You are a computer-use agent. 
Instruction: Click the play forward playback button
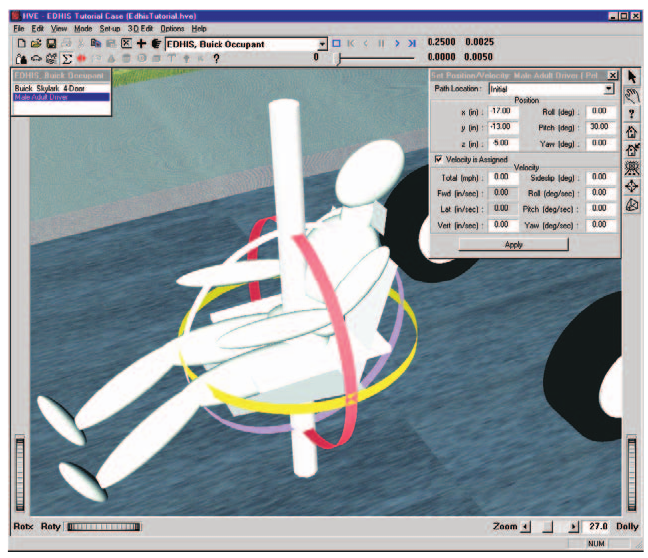click(397, 43)
